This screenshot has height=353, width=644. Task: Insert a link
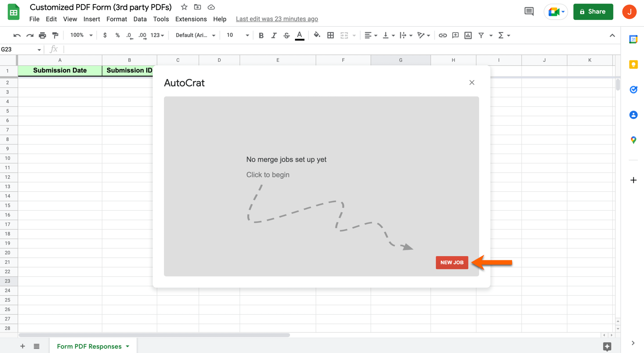443,35
